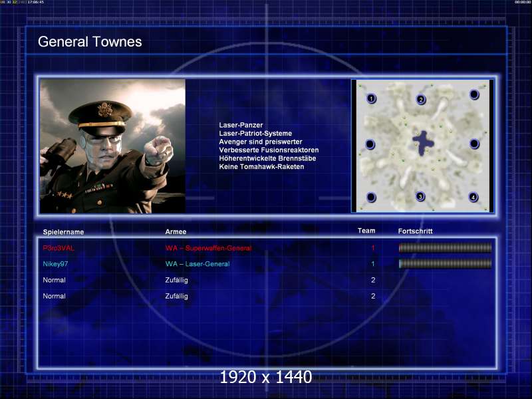Click the loading progress bar for P3ro3VAL

click(x=445, y=248)
